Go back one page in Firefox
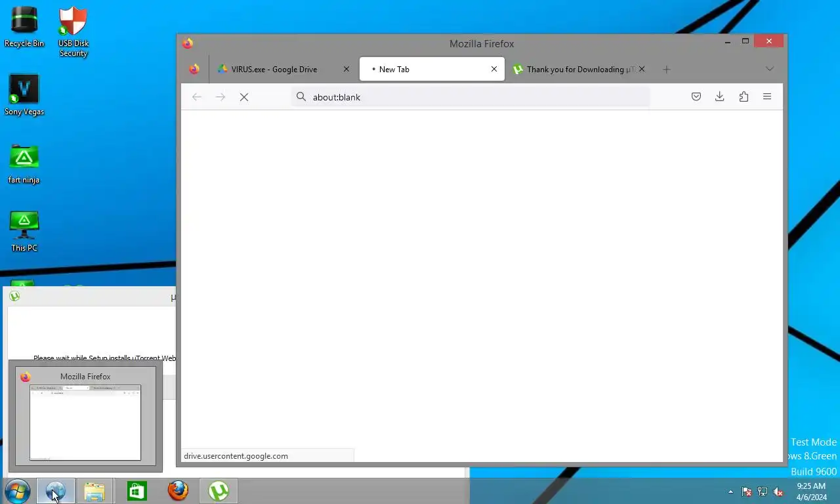 point(197,97)
